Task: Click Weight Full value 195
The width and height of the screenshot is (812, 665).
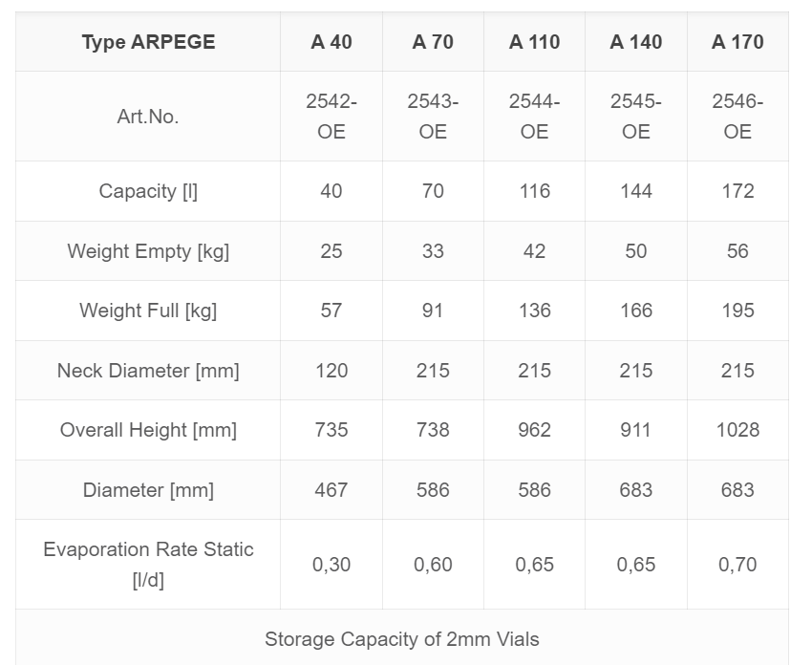Action: [737, 311]
